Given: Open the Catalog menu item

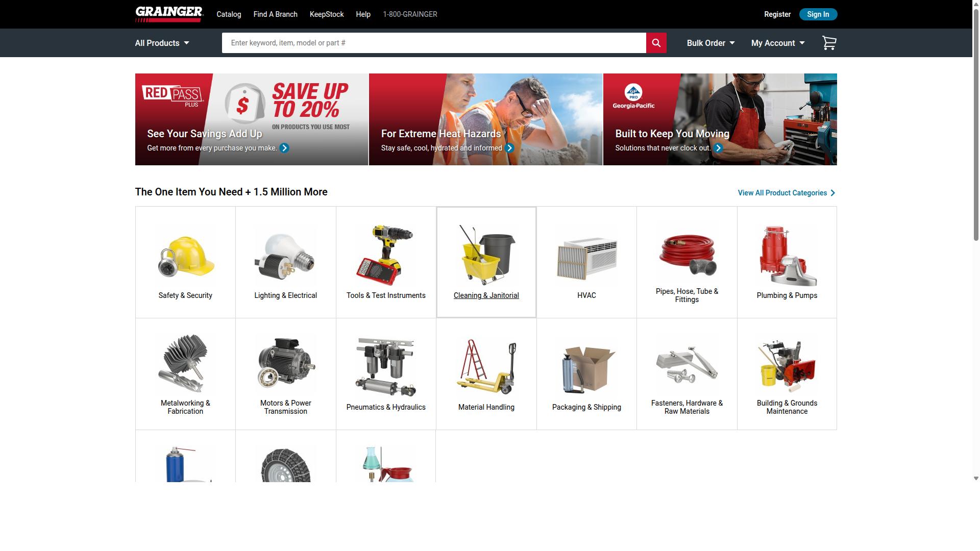Looking at the screenshot, I should pos(229,14).
